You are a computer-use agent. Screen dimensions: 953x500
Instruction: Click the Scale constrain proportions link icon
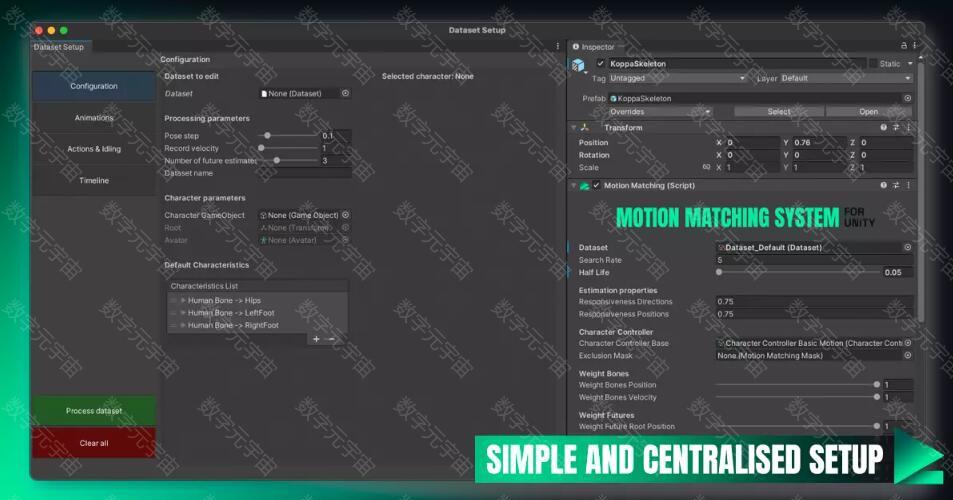(706, 168)
